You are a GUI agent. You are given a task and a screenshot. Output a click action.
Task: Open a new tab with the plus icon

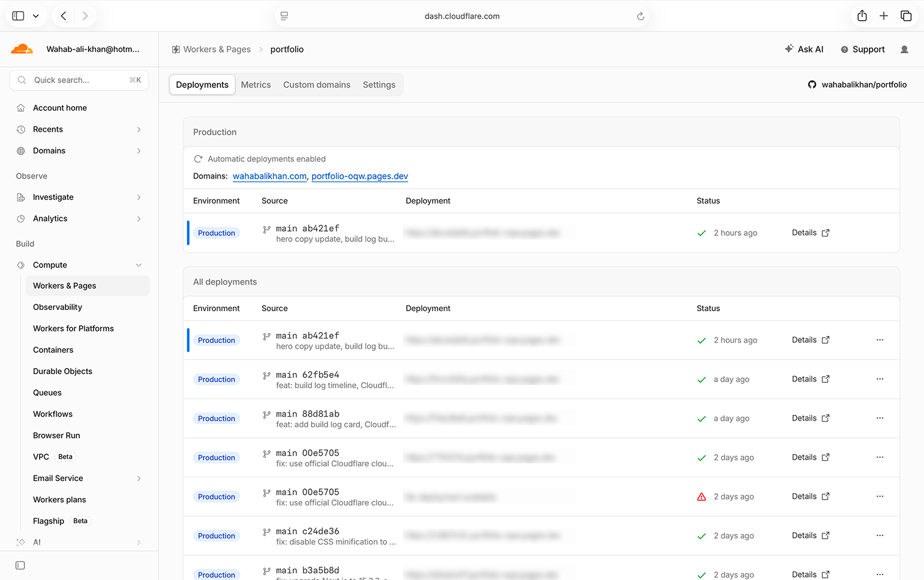click(884, 16)
